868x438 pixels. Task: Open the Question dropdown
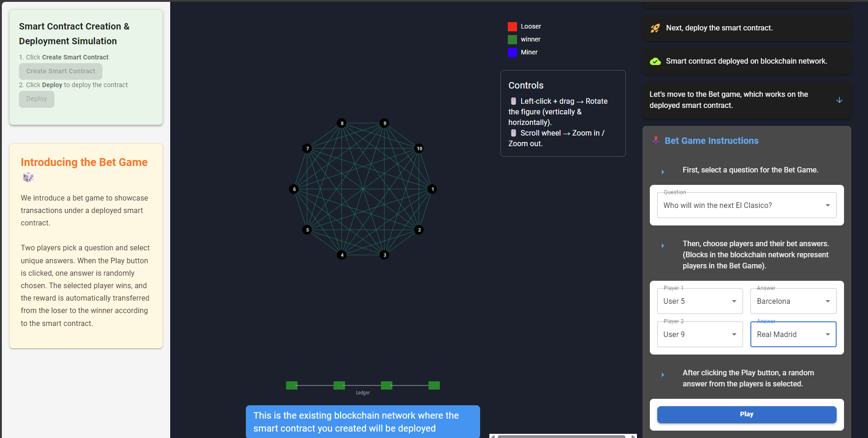point(746,205)
